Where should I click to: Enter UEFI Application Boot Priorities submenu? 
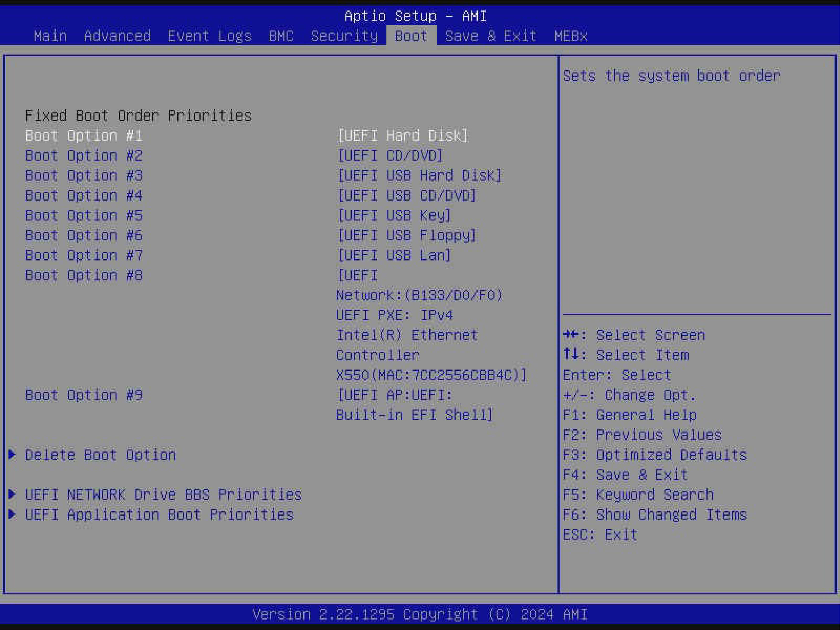159,515
